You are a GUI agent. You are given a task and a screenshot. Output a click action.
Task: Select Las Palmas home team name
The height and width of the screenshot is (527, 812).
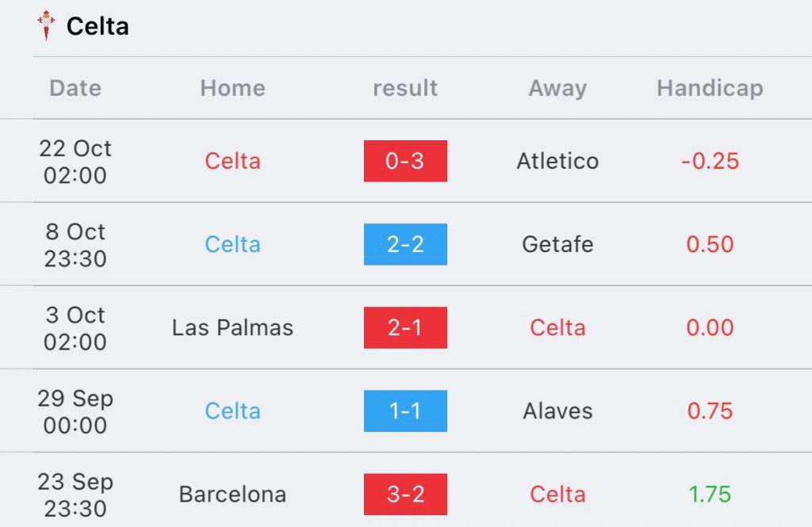[x=232, y=328]
